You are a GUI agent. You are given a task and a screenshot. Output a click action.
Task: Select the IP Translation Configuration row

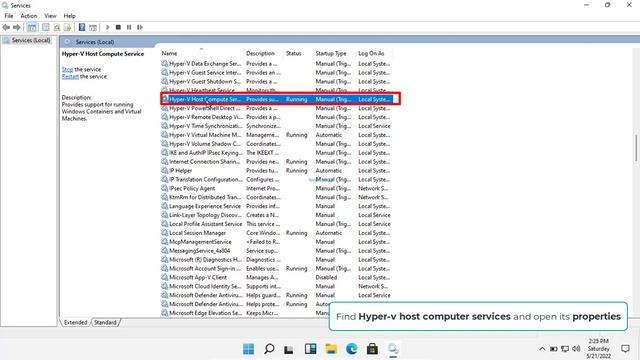276,180
